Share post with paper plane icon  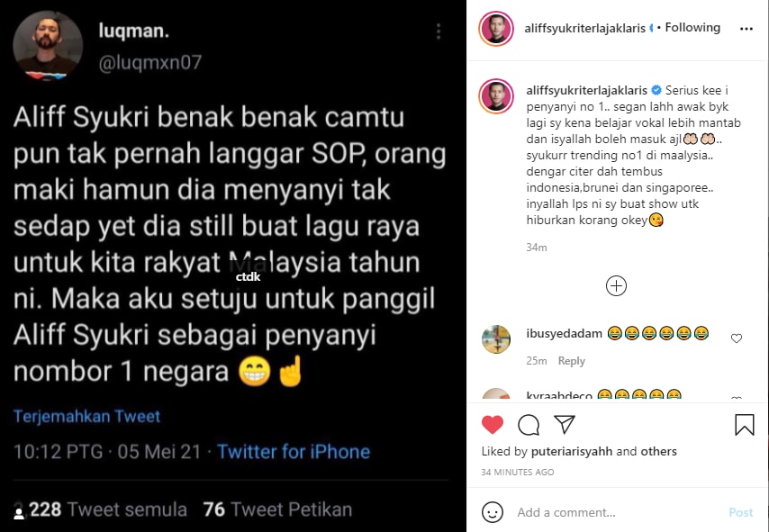(x=564, y=424)
